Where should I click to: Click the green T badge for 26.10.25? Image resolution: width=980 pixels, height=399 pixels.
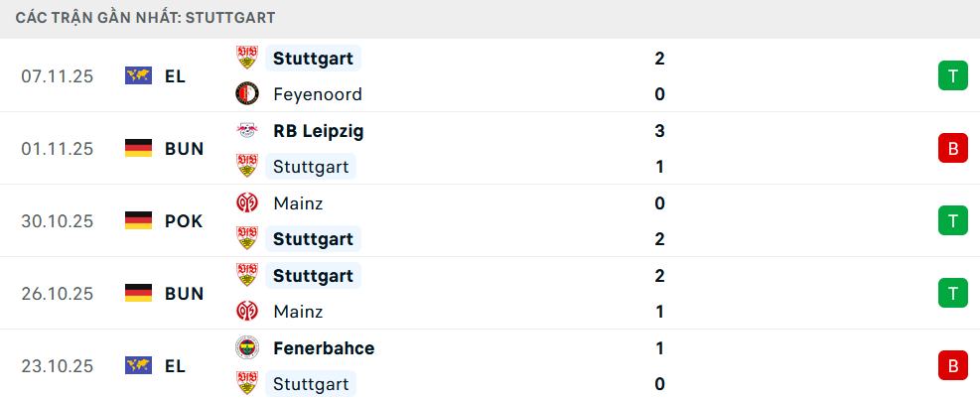(952, 294)
